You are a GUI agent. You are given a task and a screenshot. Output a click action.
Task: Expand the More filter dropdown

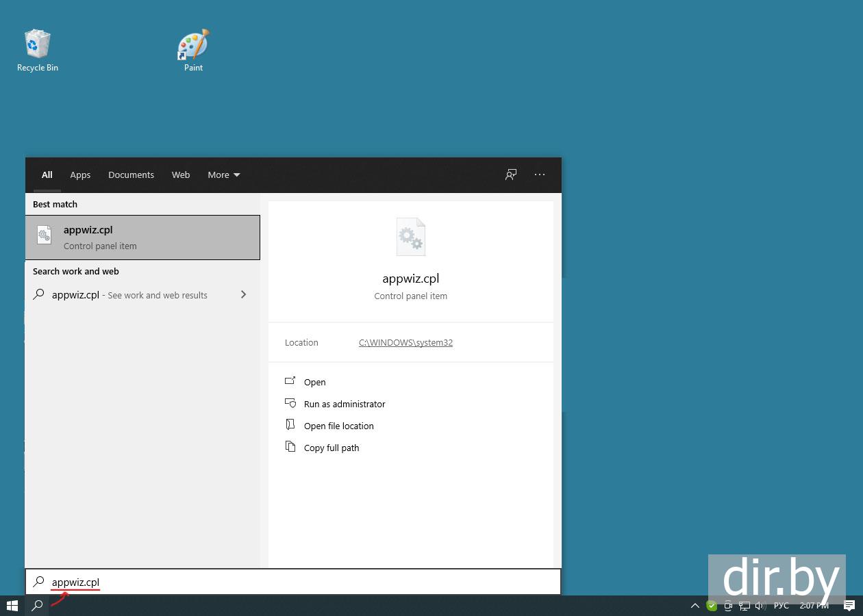(x=224, y=175)
